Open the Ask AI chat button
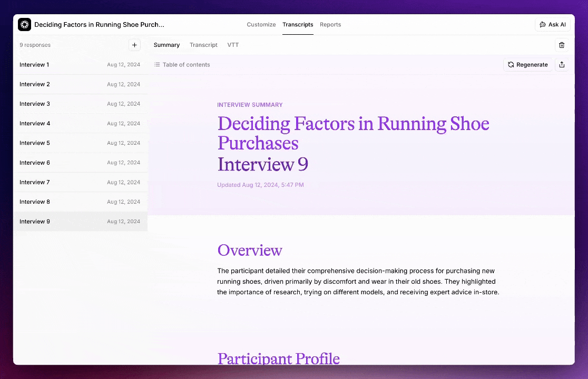588x379 pixels. 553,25
